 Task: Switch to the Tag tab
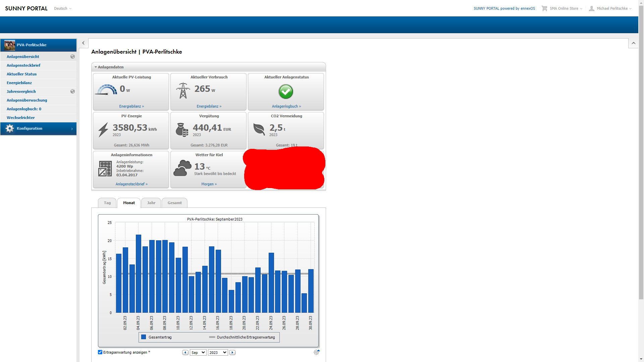click(107, 203)
